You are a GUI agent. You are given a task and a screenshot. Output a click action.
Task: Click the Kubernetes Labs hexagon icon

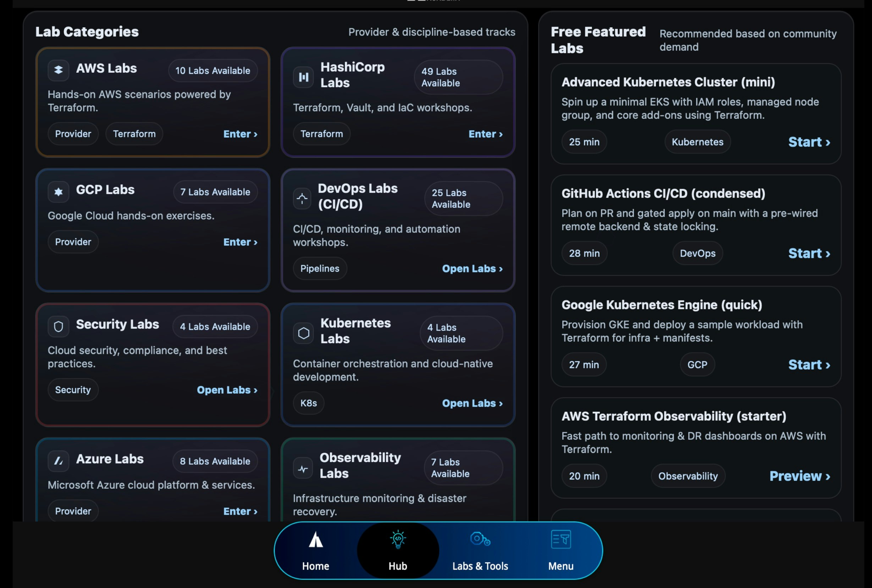click(x=303, y=333)
